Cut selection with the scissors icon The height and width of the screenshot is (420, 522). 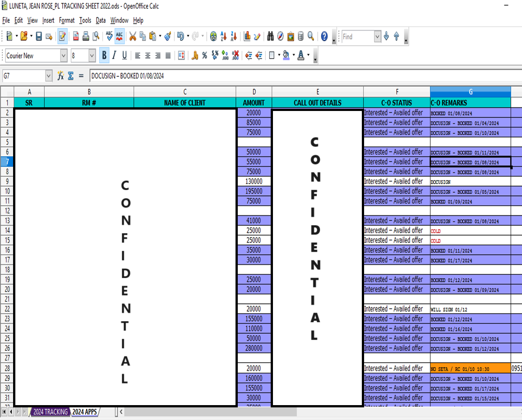coord(133,36)
